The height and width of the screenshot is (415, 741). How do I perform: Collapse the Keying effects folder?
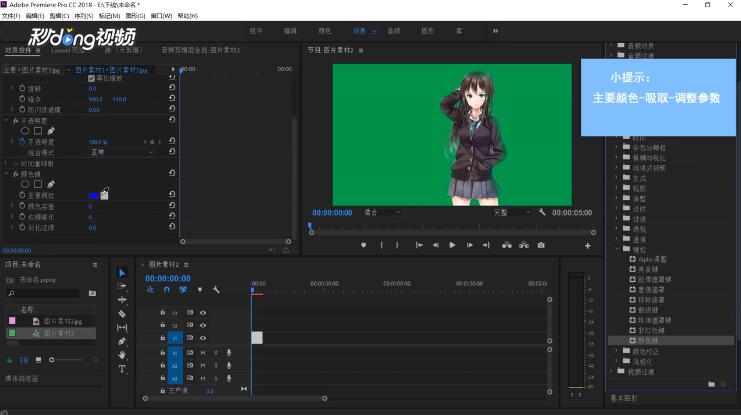[617, 249]
